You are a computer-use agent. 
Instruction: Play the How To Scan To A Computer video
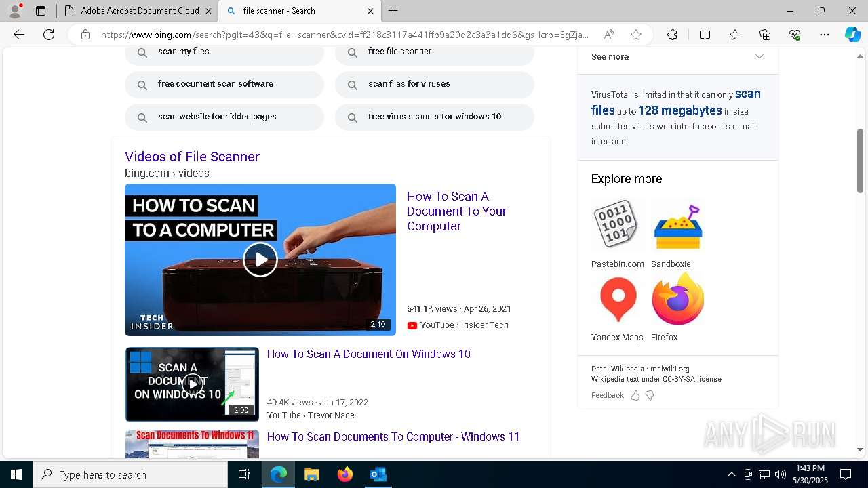point(260,260)
